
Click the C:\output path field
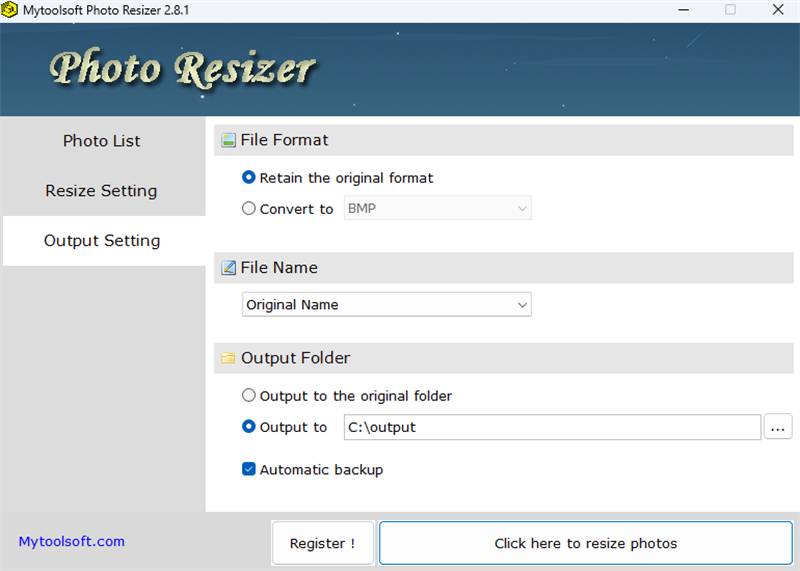553,427
